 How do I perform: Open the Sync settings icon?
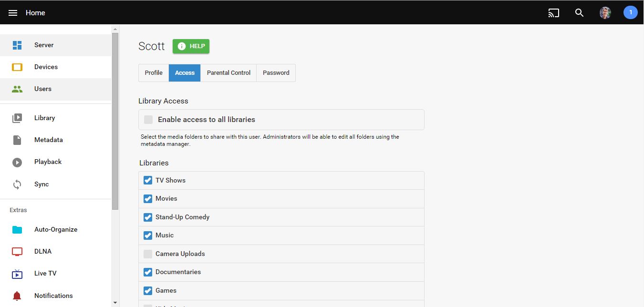(x=17, y=184)
